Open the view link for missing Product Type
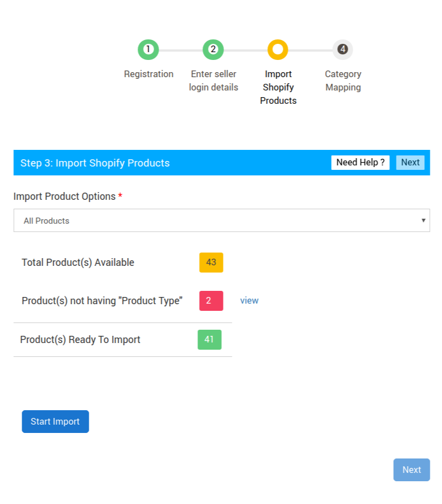Screen dimensions: 442x504 249,300
